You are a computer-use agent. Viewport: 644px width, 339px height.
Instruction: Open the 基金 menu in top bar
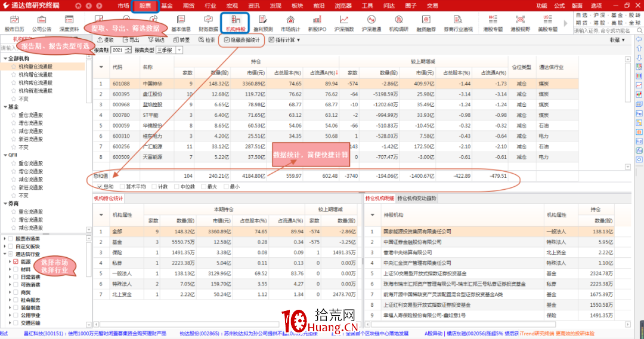click(167, 6)
